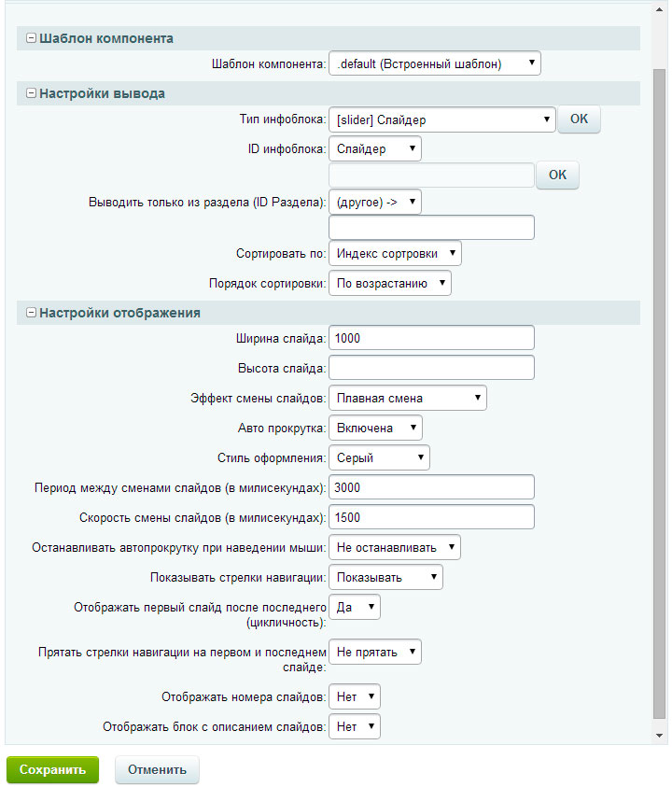Viewport: 672px width, 787px height.
Task: Open the ID инфоблока dropdown
Action: coord(375,148)
